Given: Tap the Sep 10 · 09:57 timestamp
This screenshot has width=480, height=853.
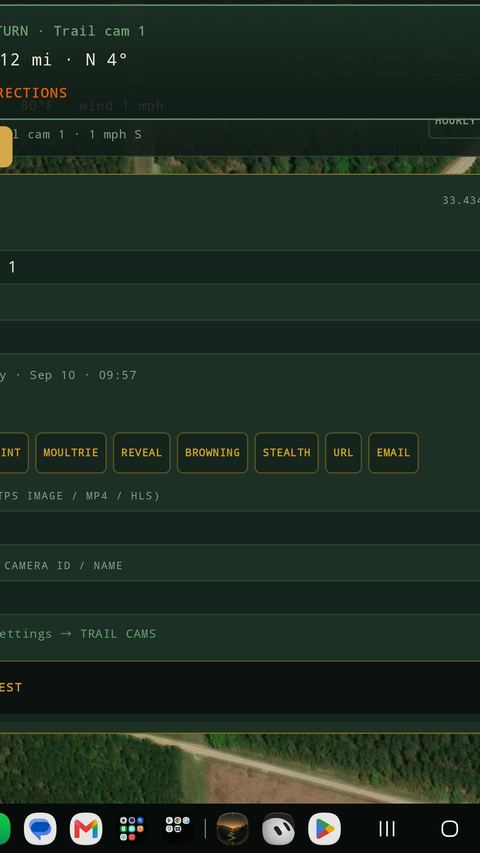Looking at the screenshot, I should (x=83, y=375).
